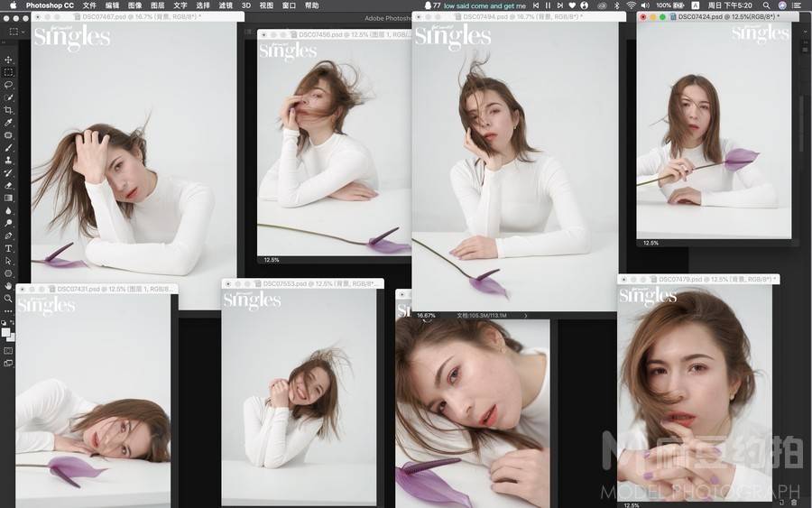This screenshot has height=508, width=812.
Task: Edit the 16.67% zoom field
Action: (x=426, y=316)
